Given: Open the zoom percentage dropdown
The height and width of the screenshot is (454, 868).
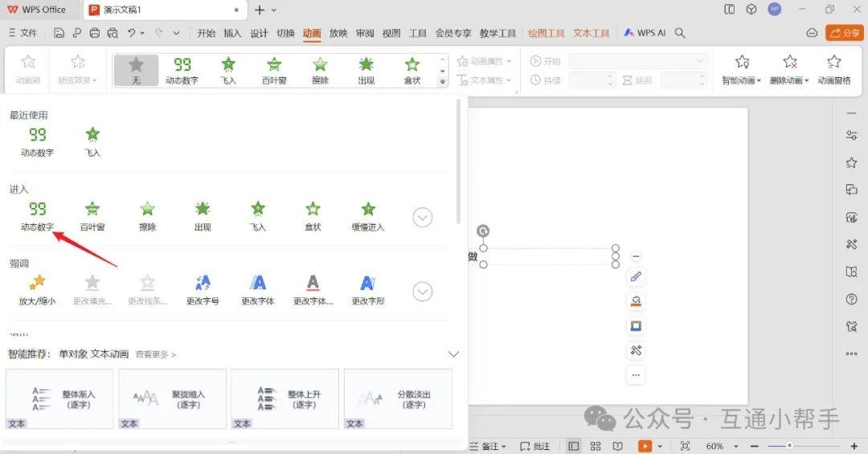Looking at the screenshot, I should 736,446.
